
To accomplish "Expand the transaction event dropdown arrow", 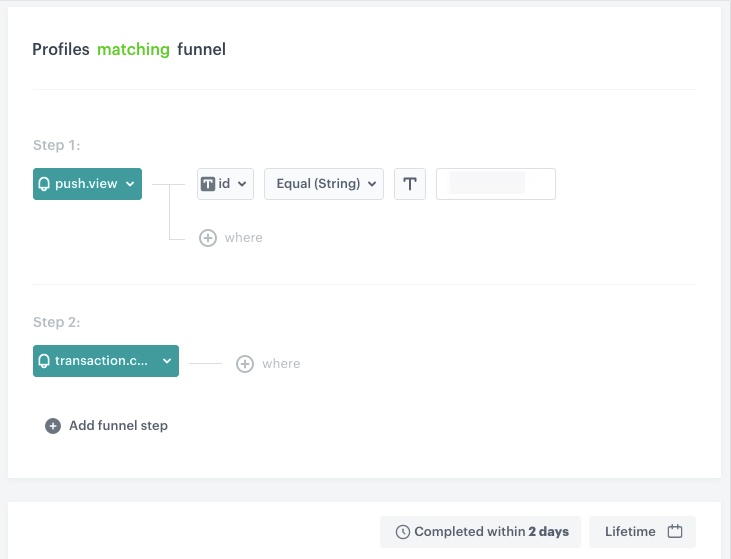I will coord(166,361).
